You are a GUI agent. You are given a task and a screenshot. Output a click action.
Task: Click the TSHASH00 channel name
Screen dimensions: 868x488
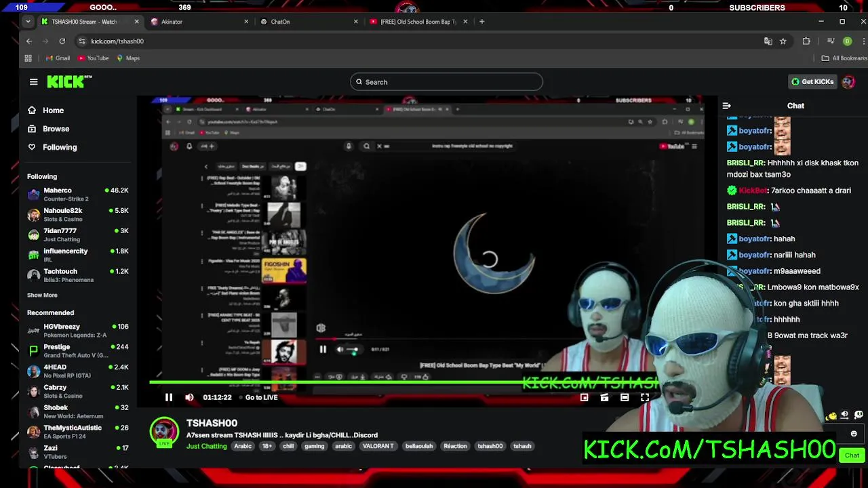[212, 423]
